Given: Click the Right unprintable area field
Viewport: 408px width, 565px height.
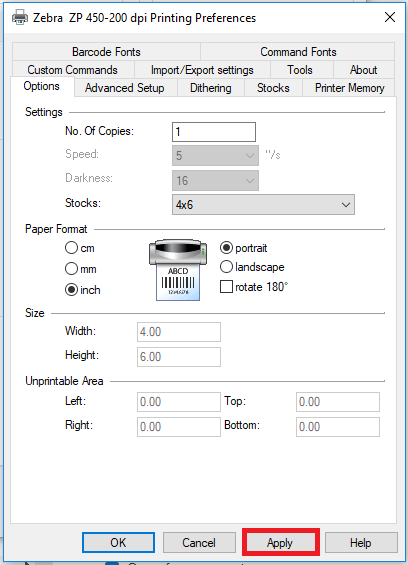Looking at the screenshot, I should tap(179, 427).
